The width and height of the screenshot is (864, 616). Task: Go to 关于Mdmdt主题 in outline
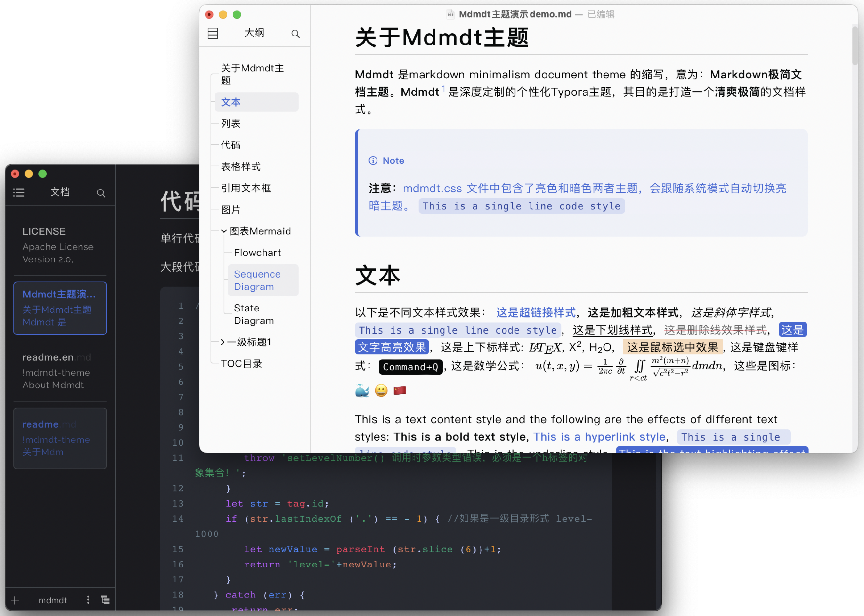pos(253,74)
